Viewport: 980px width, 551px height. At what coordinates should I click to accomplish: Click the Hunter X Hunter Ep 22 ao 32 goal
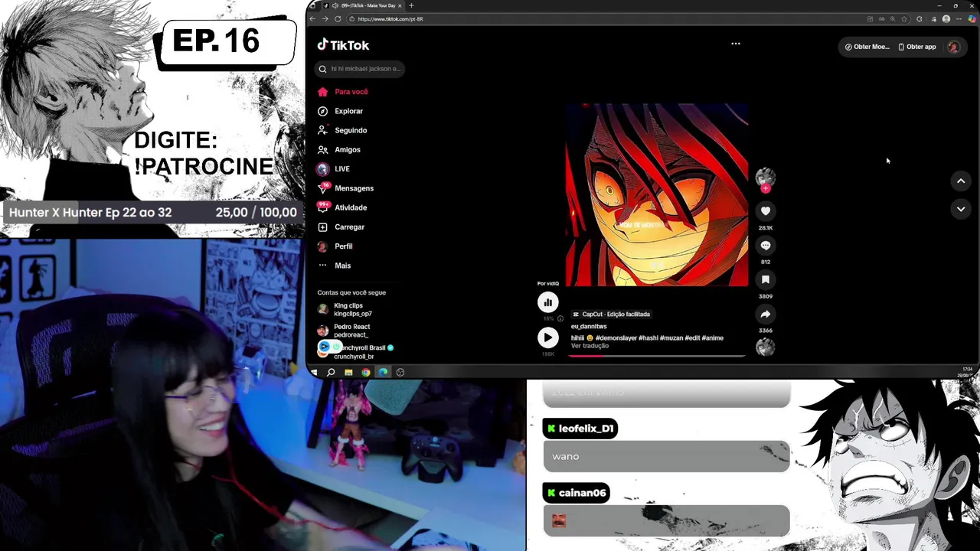[x=153, y=212]
